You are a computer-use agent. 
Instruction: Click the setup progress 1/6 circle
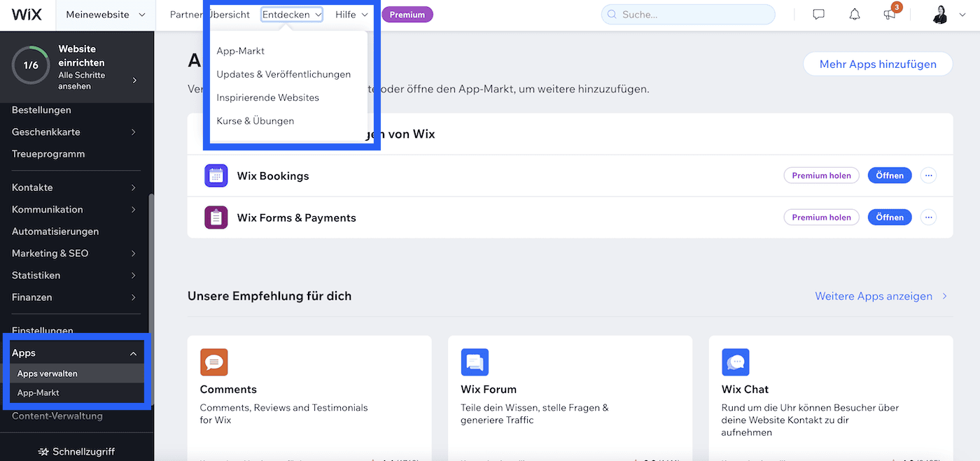click(x=31, y=65)
